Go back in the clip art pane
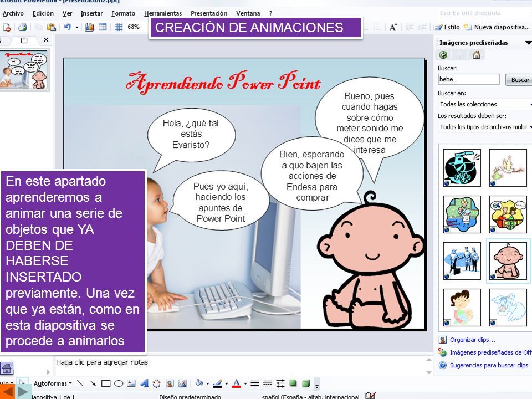The width and height of the screenshot is (532, 399). pyautogui.click(x=443, y=55)
